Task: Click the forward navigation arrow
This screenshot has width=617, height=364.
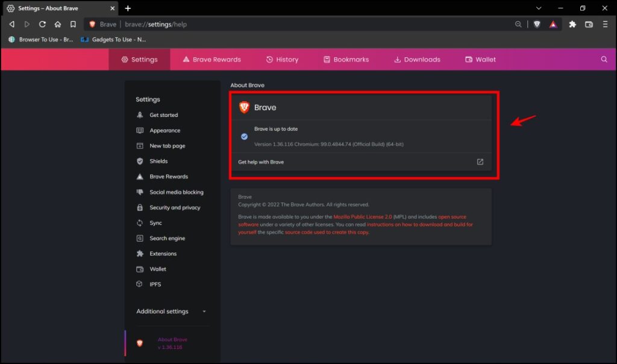Action: [x=27, y=24]
